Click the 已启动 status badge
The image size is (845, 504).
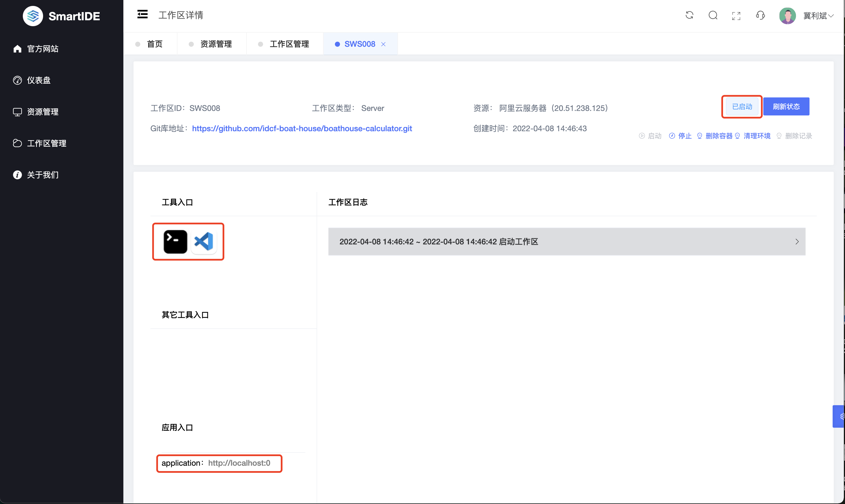(741, 107)
